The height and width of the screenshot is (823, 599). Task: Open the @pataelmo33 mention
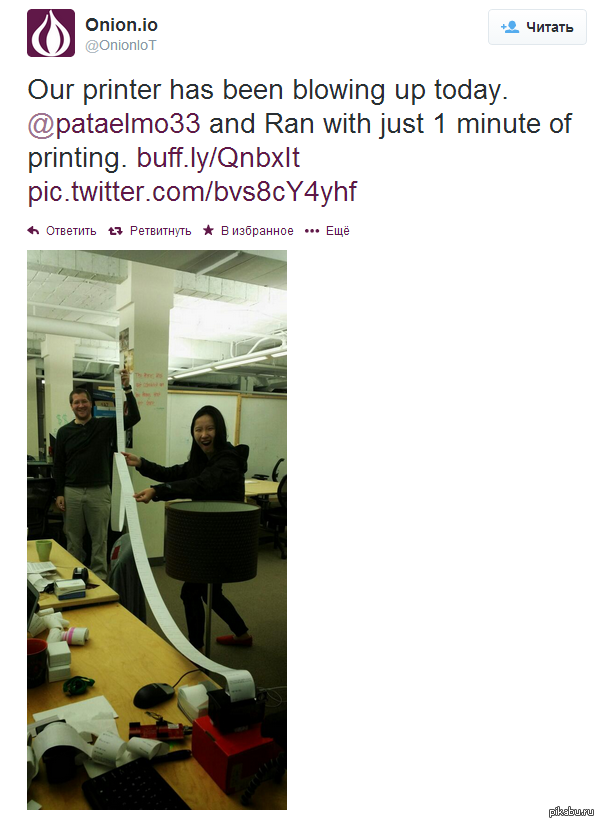(114, 124)
